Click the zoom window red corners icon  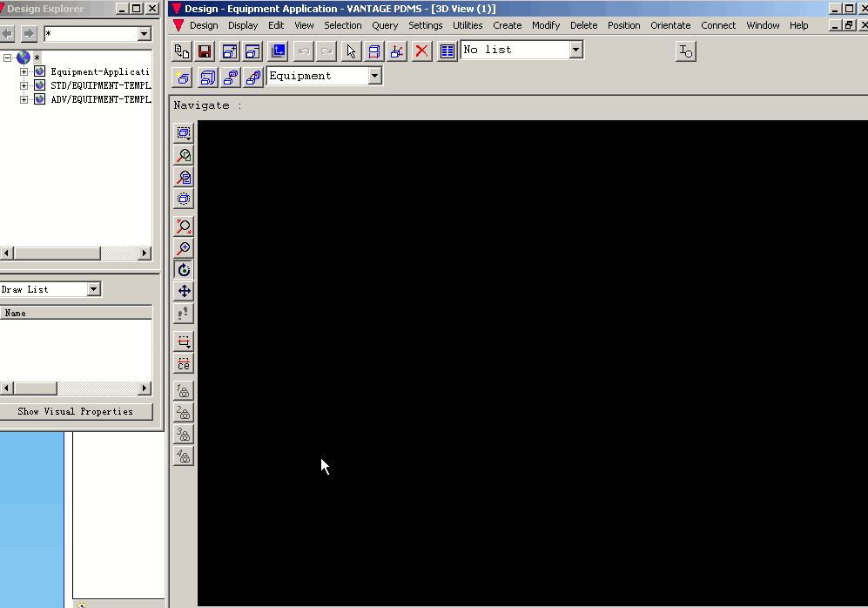coord(184,226)
